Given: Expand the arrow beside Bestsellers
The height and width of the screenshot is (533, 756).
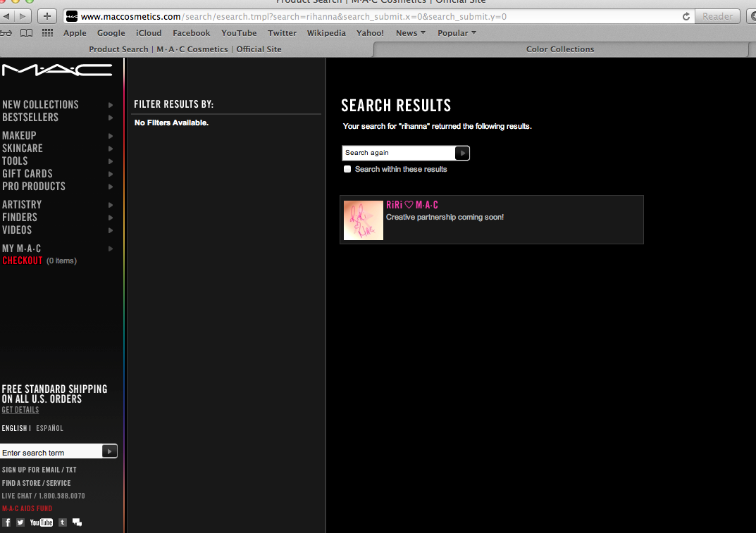Looking at the screenshot, I should point(111,118).
